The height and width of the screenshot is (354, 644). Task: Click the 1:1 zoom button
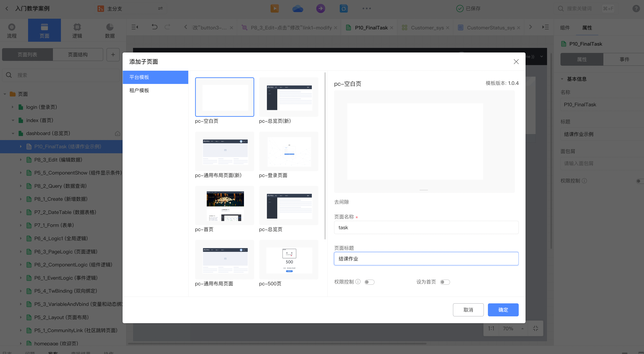[x=491, y=328]
